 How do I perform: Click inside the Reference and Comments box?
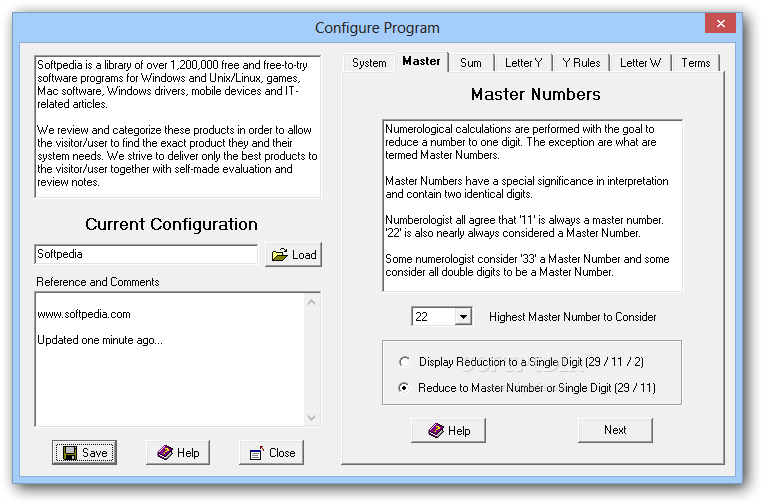(170, 359)
